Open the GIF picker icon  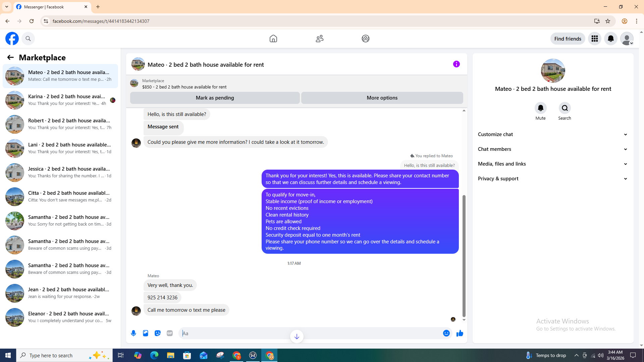click(170, 333)
